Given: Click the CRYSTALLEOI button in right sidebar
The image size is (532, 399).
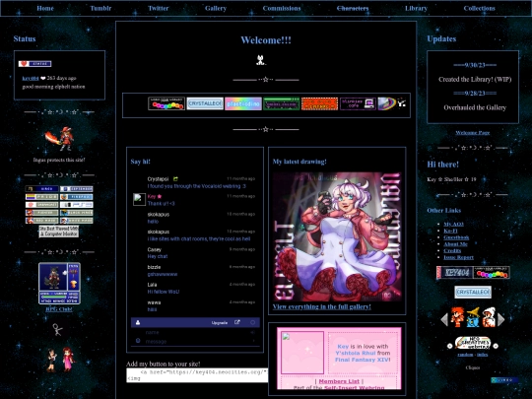Looking at the screenshot, I should (473, 293).
